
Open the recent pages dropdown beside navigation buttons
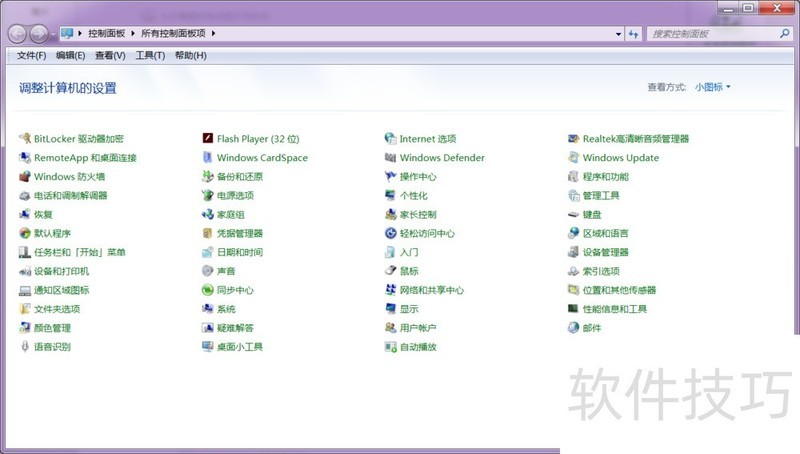point(53,34)
